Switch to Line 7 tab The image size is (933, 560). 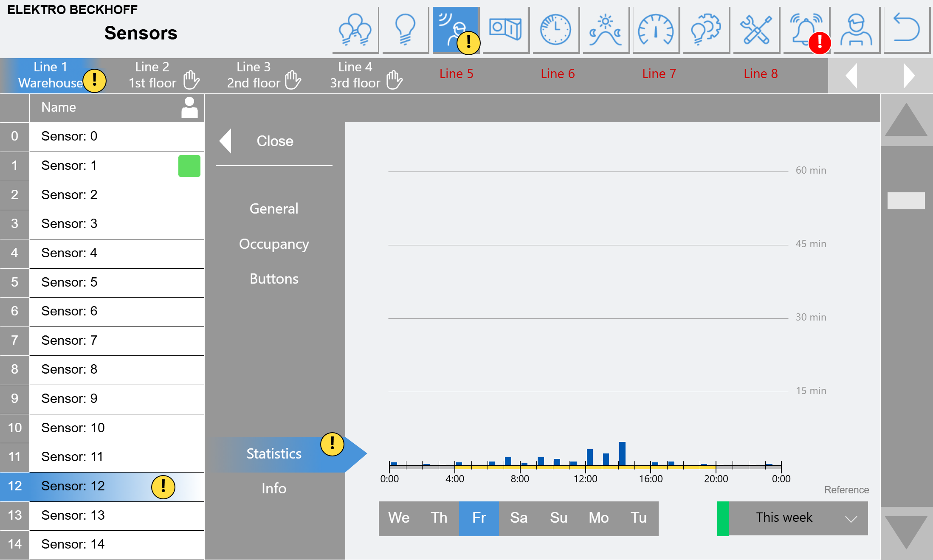(659, 74)
